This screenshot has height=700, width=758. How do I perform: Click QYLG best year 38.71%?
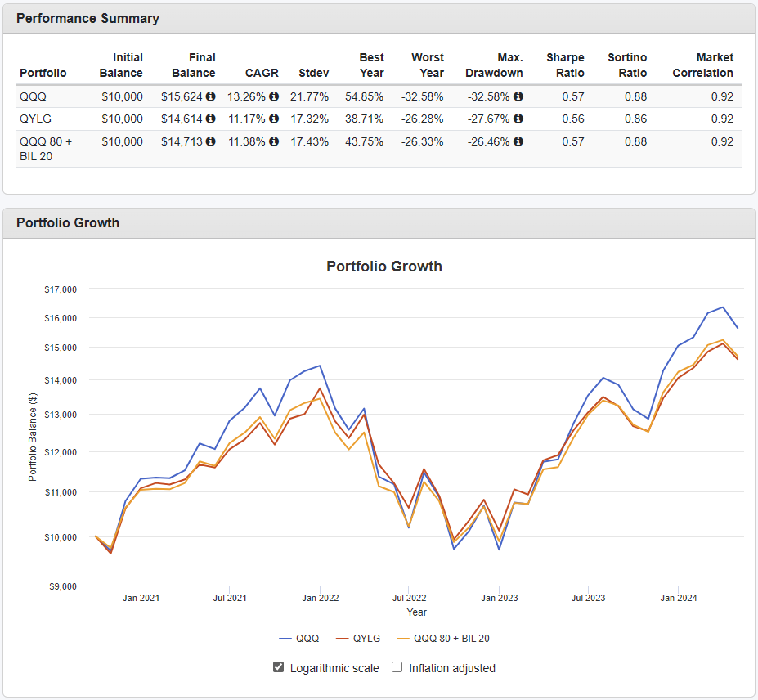pos(364,119)
